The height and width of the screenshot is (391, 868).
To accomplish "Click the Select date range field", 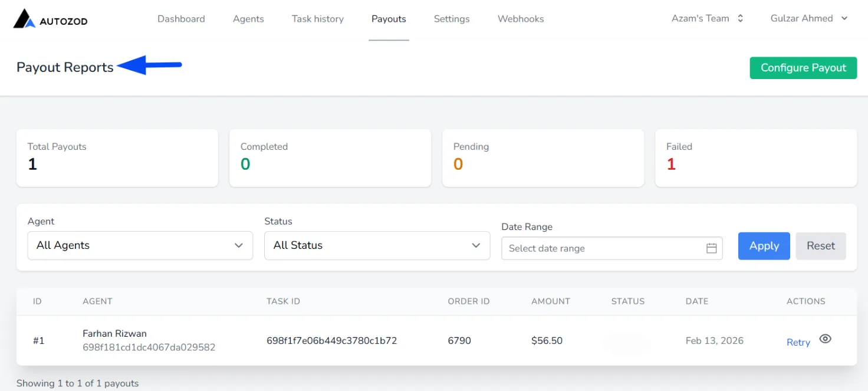I will coord(612,248).
